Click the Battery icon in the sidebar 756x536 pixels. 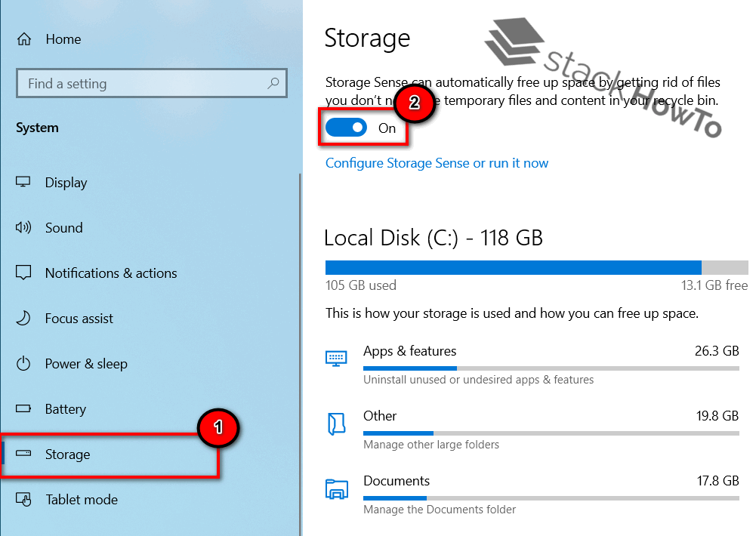[x=23, y=409]
